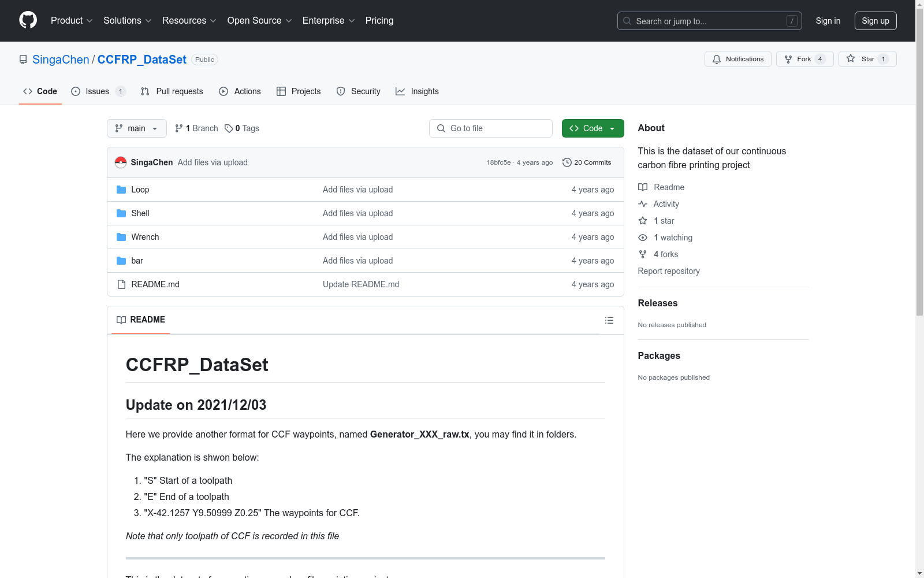Image resolution: width=924 pixels, height=578 pixels.
Task: Click the SingaChen avatar in commit row
Action: tap(121, 162)
